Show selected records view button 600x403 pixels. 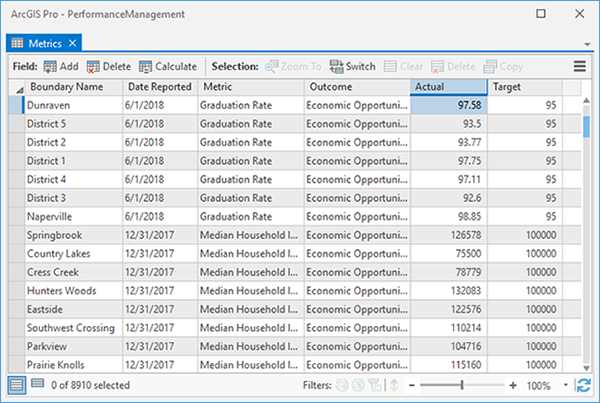pyautogui.click(x=37, y=383)
